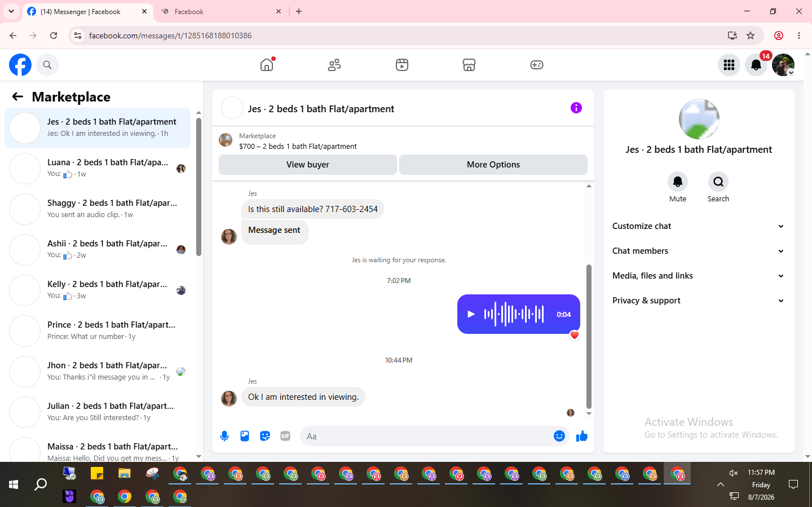Image resolution: width=812 pixels, height=507 pixels.
Task: Play the four-second voice message
Action: [x=471, y=314]
